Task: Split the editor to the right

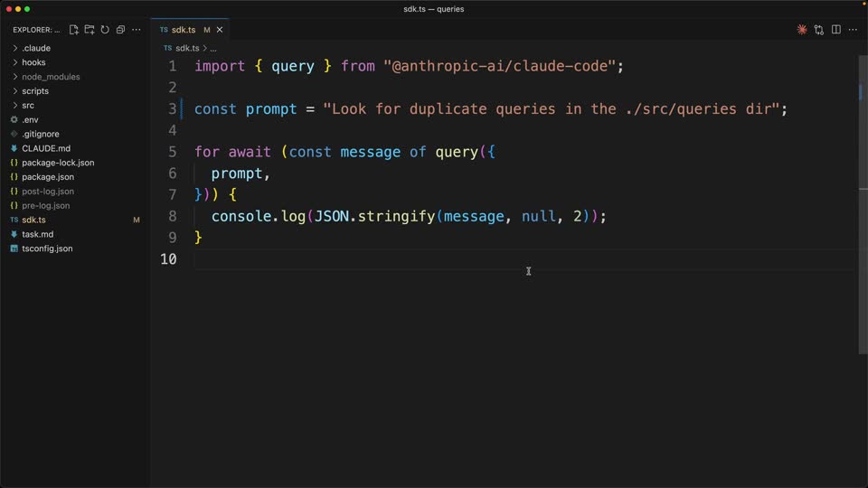Action: point(835,30)
